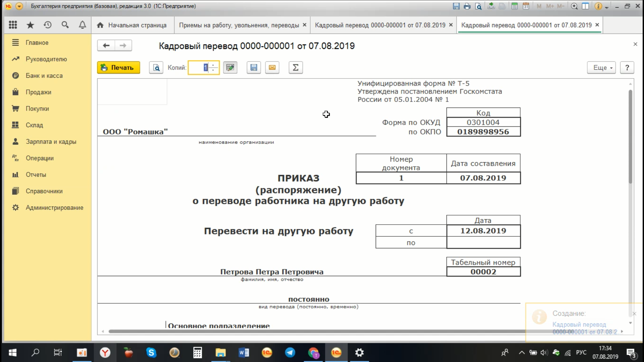Screen dimensions: 644x362
Task: Open the history clock icon
Action: 48,25
